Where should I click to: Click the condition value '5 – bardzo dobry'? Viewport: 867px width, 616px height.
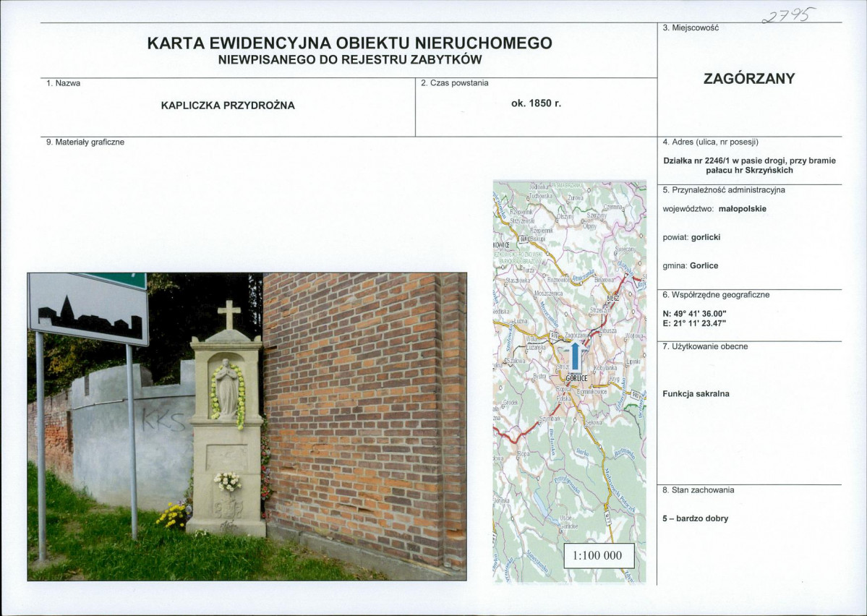(696, 518)
